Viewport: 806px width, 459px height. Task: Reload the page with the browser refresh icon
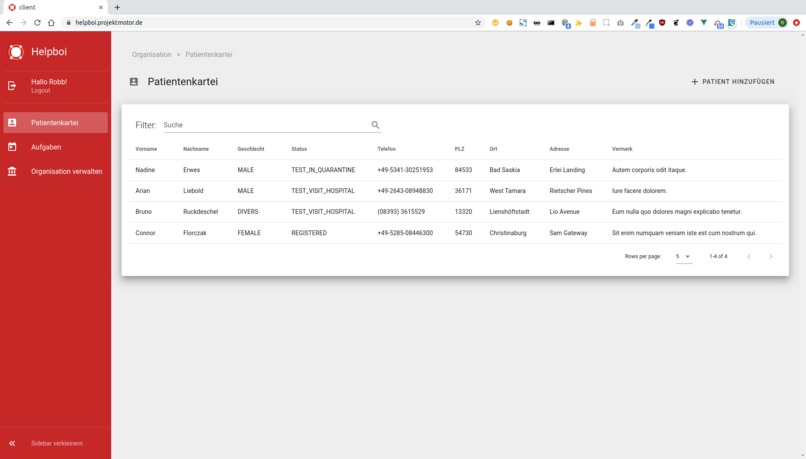point(37,23)
